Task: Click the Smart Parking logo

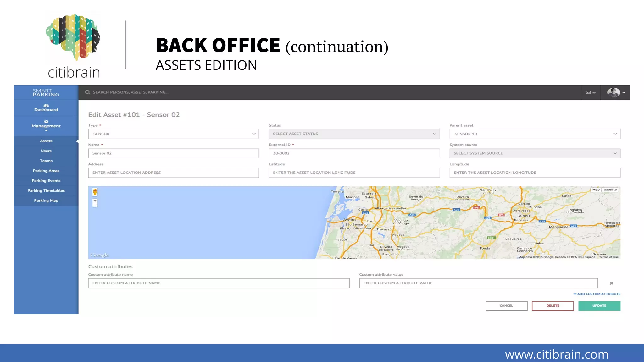Action: (46, 93)
